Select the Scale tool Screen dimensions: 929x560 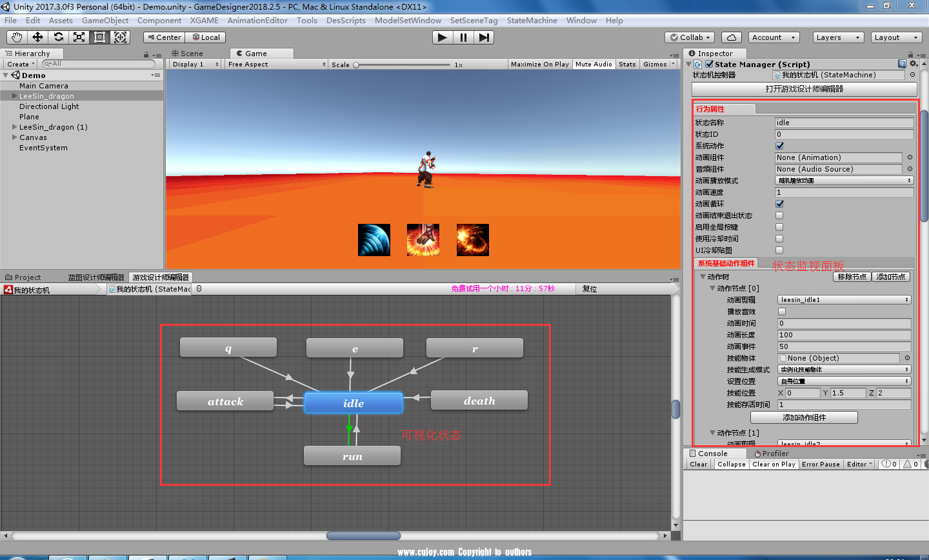(79, 37)
